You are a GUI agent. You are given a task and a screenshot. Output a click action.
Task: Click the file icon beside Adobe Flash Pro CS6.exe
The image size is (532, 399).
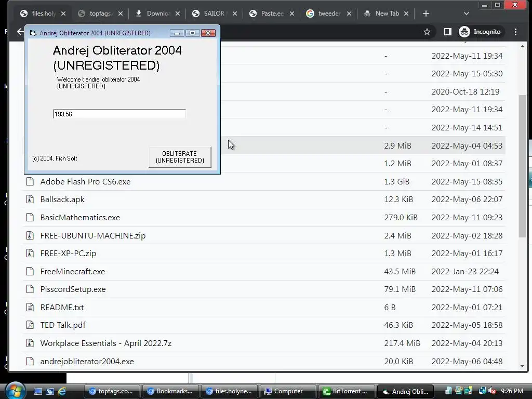click(30, 181)
